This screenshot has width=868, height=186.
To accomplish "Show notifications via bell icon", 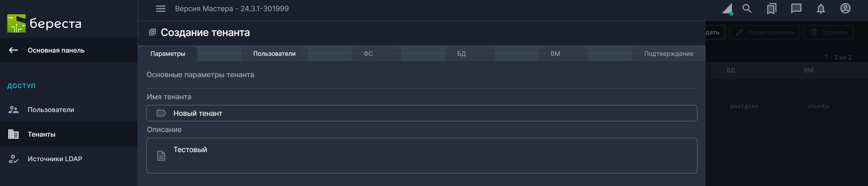I will tap(820, 9).
